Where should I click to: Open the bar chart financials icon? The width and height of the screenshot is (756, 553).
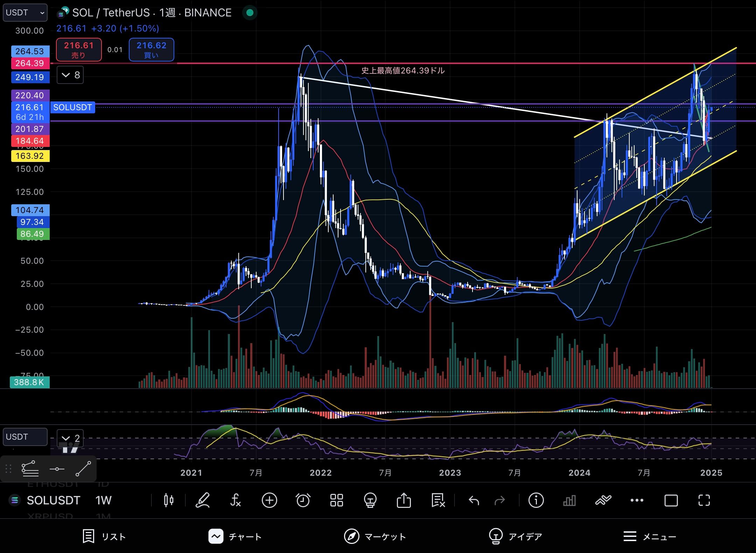point(569,500)
